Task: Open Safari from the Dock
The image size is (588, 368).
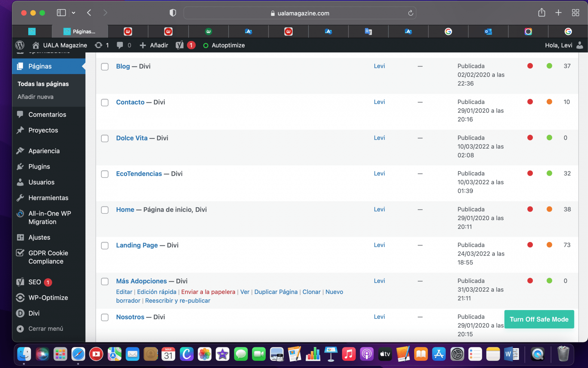Action: click(x=78, y=354)
